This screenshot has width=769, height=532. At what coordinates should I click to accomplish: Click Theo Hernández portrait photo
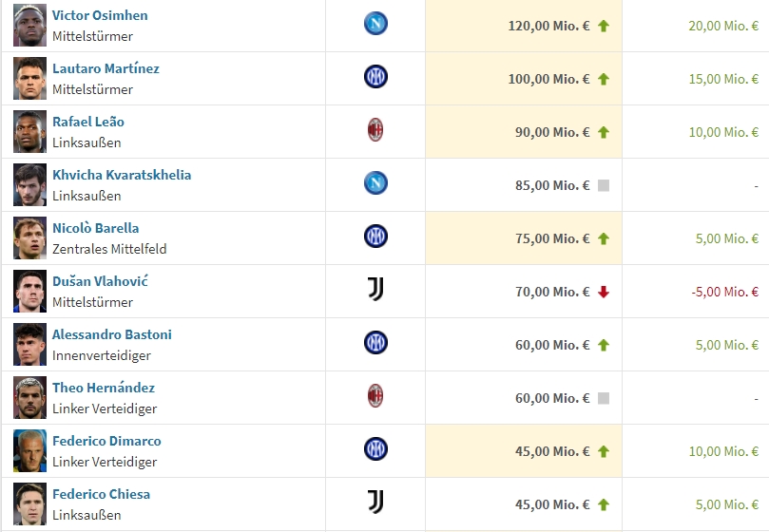click(29, 398)
